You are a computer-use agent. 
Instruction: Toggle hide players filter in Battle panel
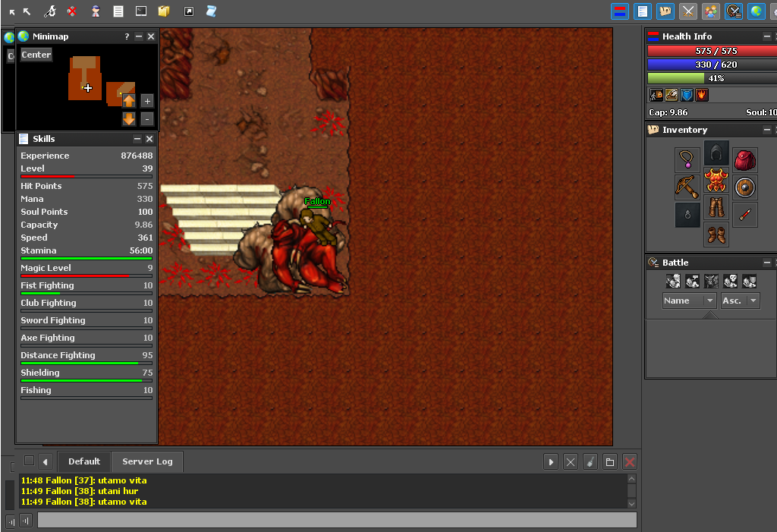pyautogui.click(x=673, y=281)
